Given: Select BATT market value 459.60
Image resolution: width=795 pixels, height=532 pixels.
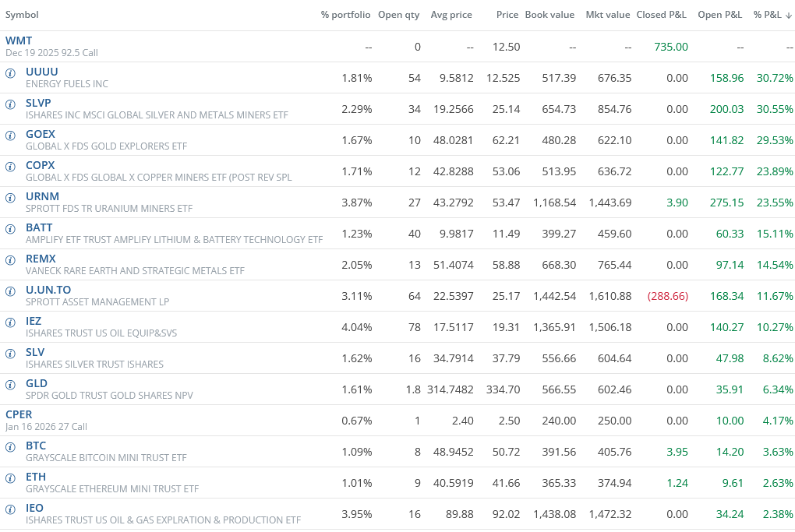Looking at the screenshot, I should pos(614,234).
